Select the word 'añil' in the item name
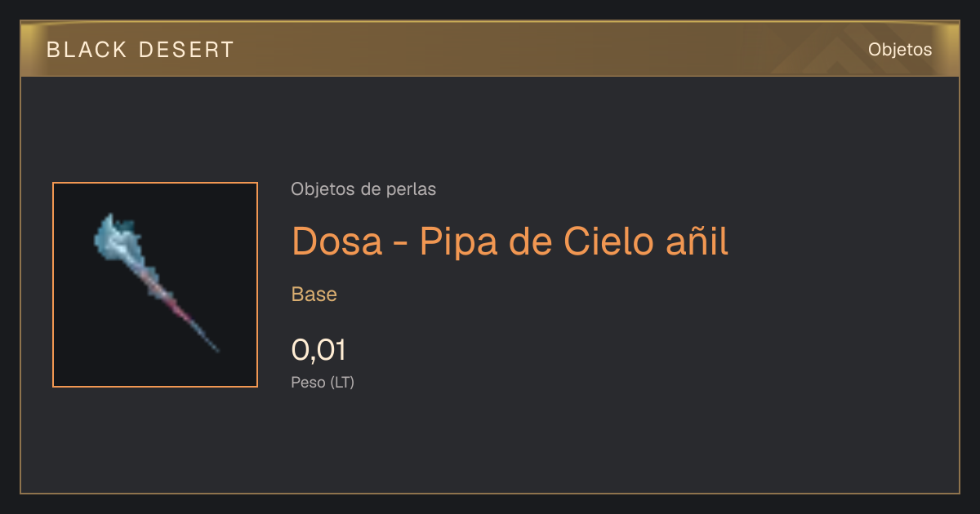This screenshot has width=980, height=514. pos(693,241)
